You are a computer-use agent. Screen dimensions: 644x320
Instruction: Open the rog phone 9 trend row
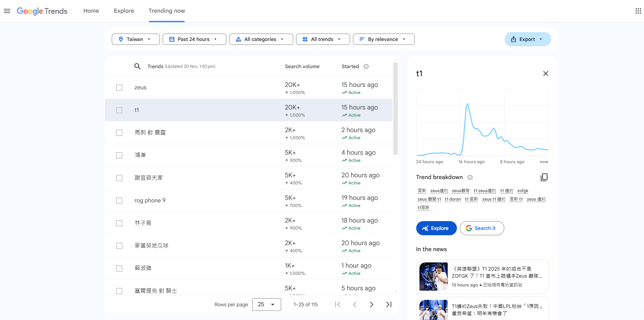[249, 201]
